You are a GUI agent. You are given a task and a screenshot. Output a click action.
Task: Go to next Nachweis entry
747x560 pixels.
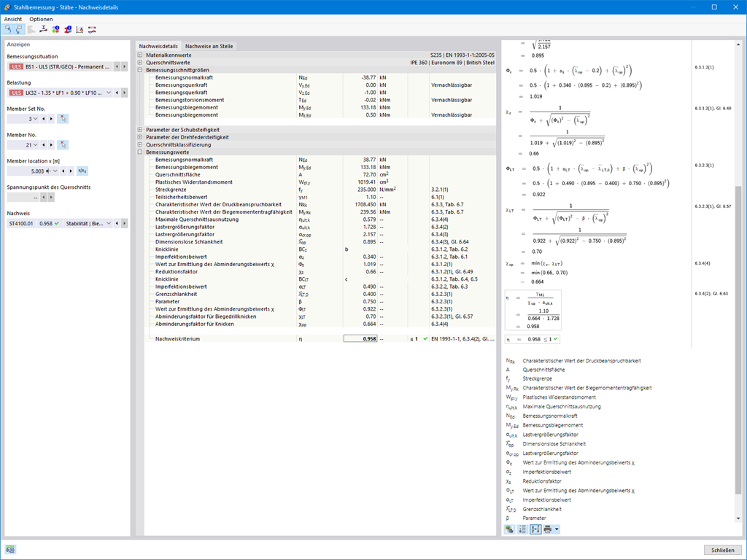click(124, 223)
